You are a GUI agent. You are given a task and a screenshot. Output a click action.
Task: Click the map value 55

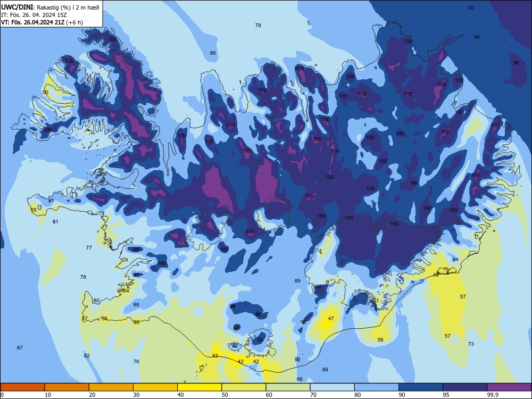pos(33,210)
